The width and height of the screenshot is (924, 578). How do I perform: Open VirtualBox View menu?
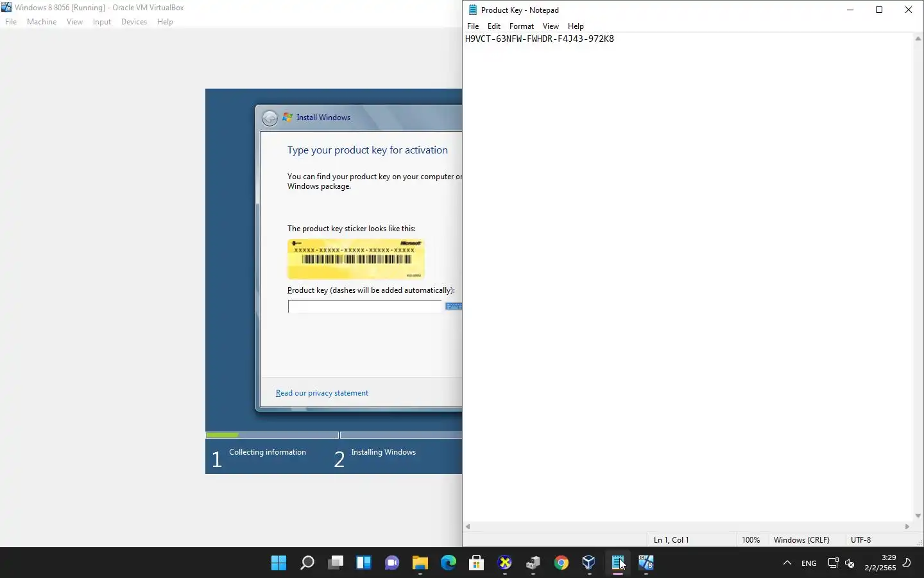click(x=74, y=22)
